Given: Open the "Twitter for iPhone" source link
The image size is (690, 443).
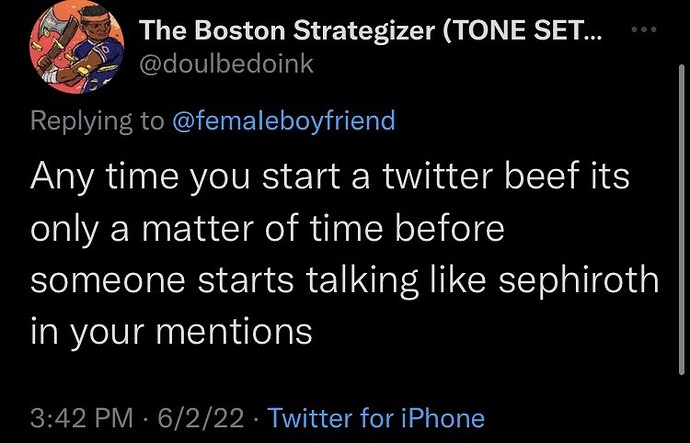Looking at the screenshot, I should point(377,417).
